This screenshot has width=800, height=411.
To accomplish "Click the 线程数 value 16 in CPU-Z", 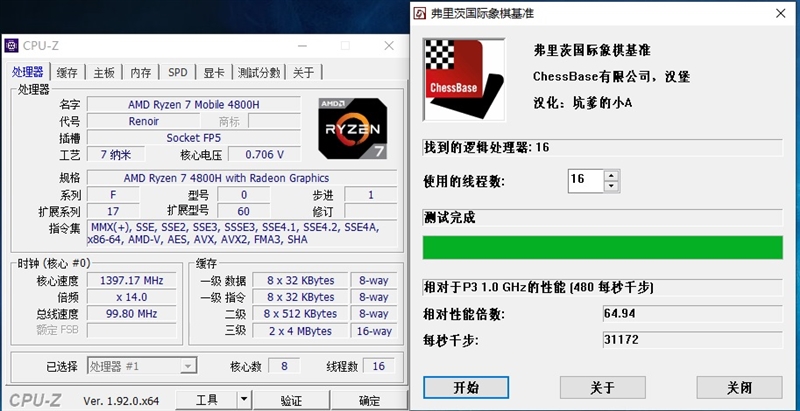I will click(x=379, y=366).
